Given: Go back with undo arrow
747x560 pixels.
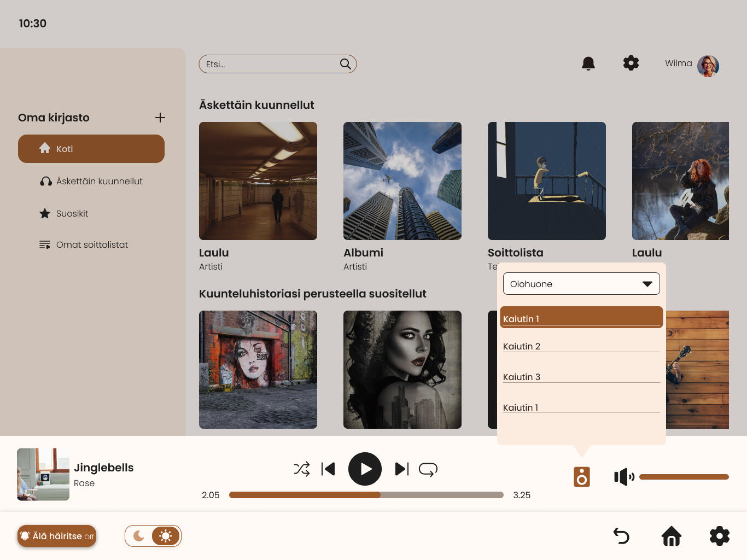Looking at the screenshot, I should pyautogui.click(x=621, y=536).
